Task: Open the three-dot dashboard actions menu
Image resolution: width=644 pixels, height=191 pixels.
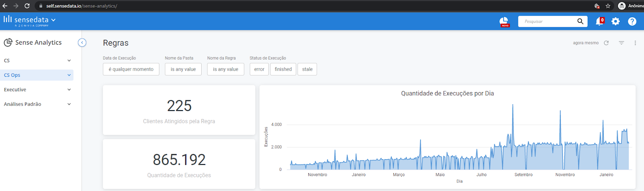Action: click(635, 43)
